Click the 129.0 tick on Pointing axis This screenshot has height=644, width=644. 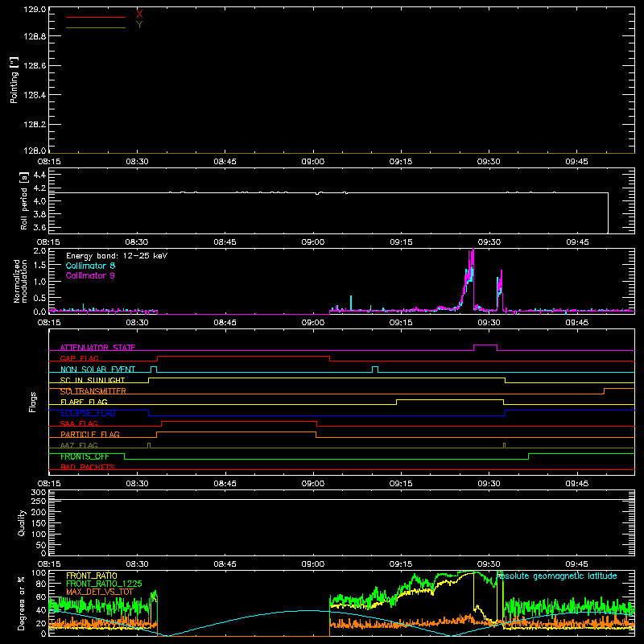(x=35, y=10)
